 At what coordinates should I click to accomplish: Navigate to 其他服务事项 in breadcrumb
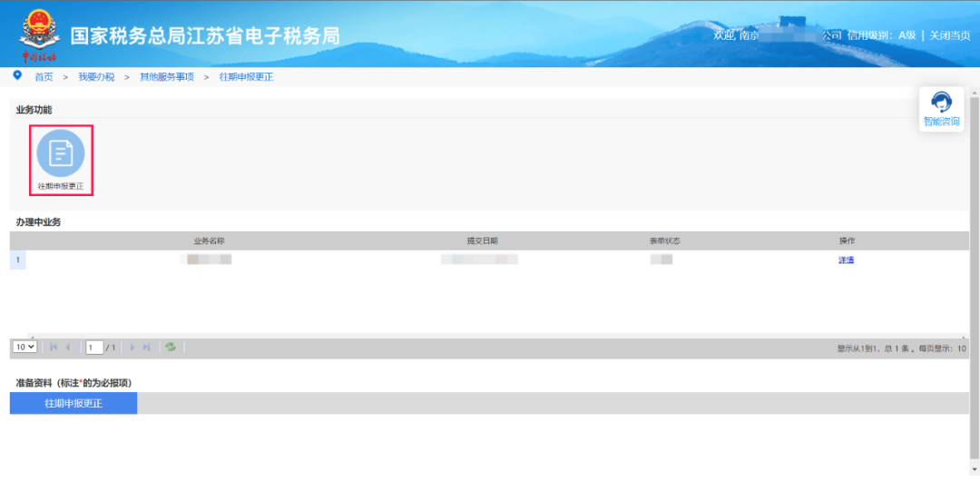[167, 77]
